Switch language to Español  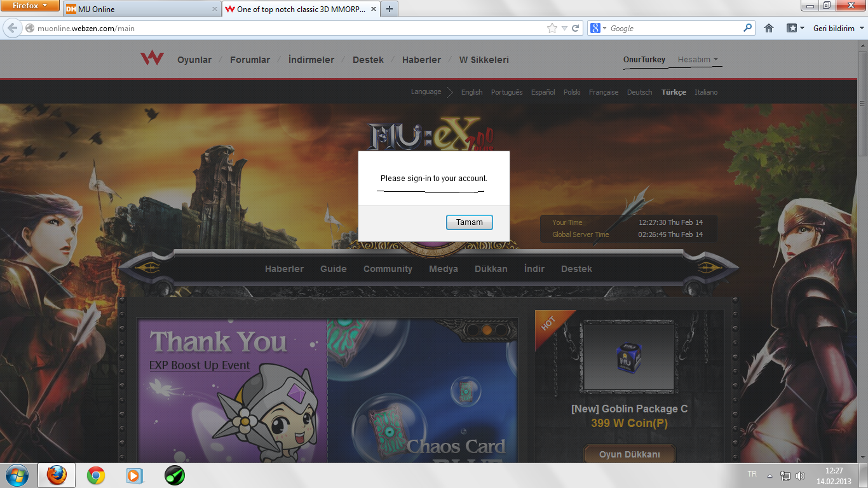(x=543, y=92)
